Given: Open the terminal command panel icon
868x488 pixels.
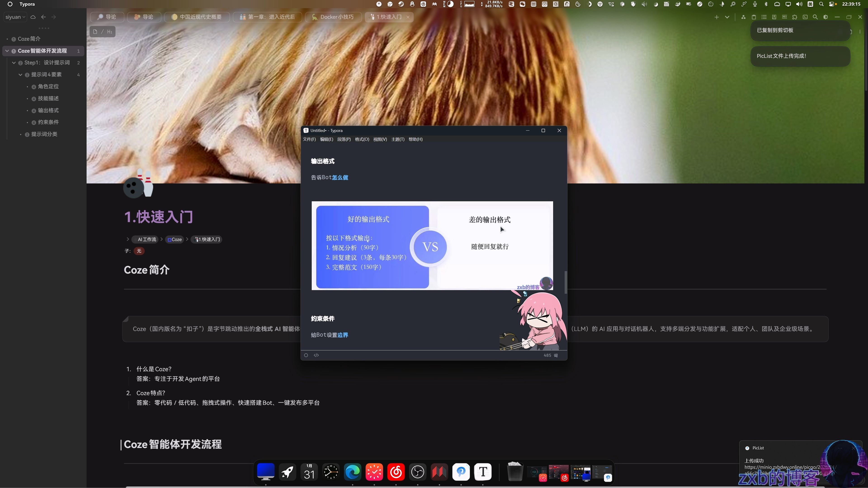Looking at the screenshot, I should (x=805, y=17).
